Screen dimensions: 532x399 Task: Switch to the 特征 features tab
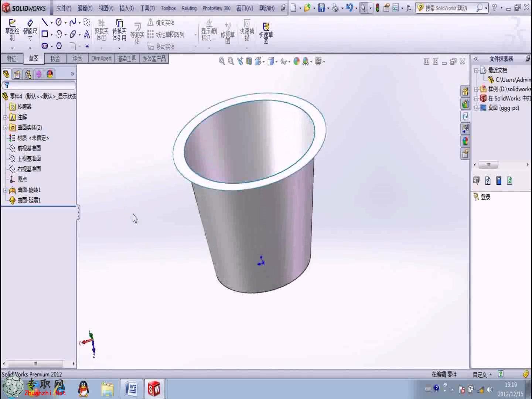click(x=12, y=58)
